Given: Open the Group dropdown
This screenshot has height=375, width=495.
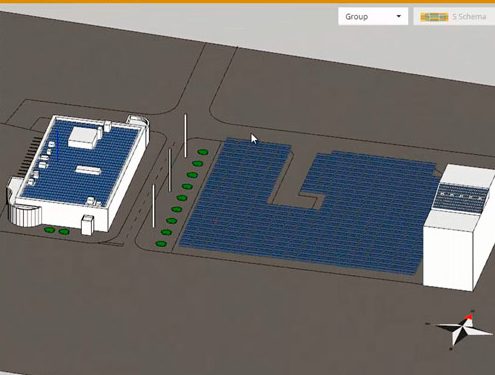Looking at the screenshot, I should point(373,16).
